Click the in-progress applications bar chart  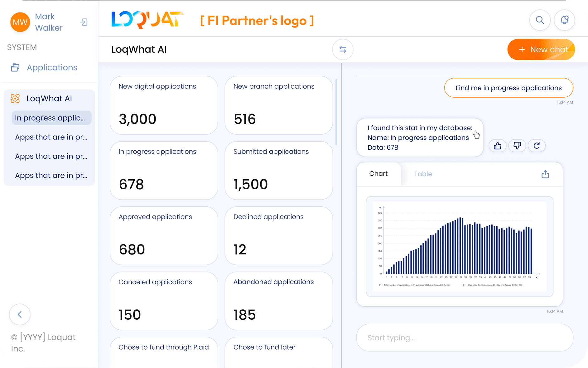(x=460, y=246)
